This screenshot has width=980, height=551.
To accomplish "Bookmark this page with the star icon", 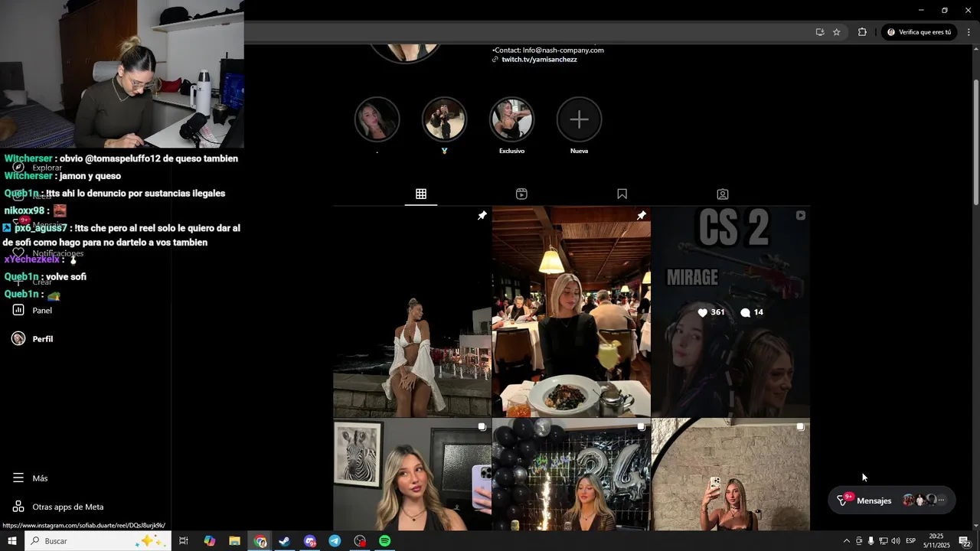I will 837,32.
